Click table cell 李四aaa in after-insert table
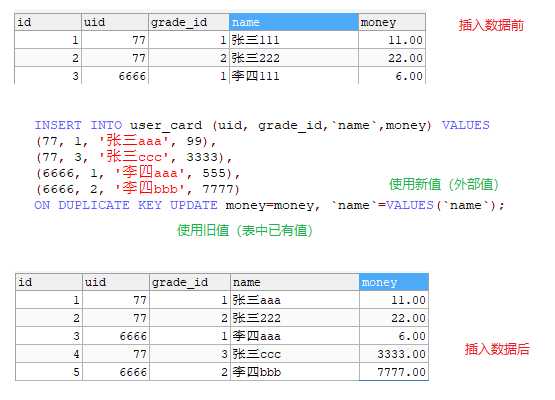This screenshot has width=555, height=400. [294, 336]
